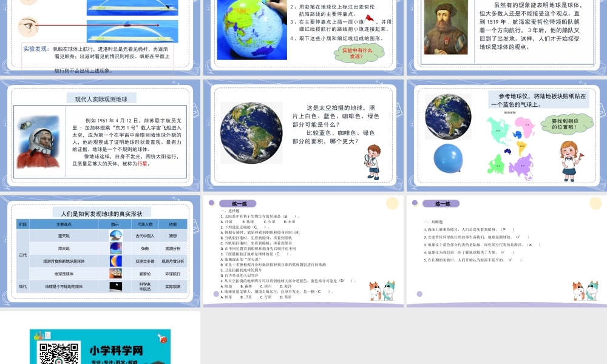Image resolution: width=607 pixels, height=364 pixels.
Task: Mark the × for judgment question 1
Action: tap(504, 229)
